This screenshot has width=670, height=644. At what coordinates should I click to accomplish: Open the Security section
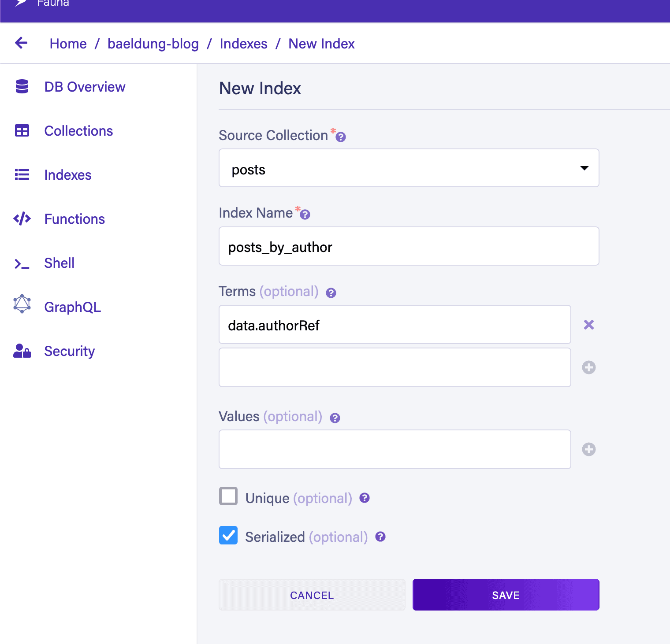pyautogui.click(x=69, y=351)
